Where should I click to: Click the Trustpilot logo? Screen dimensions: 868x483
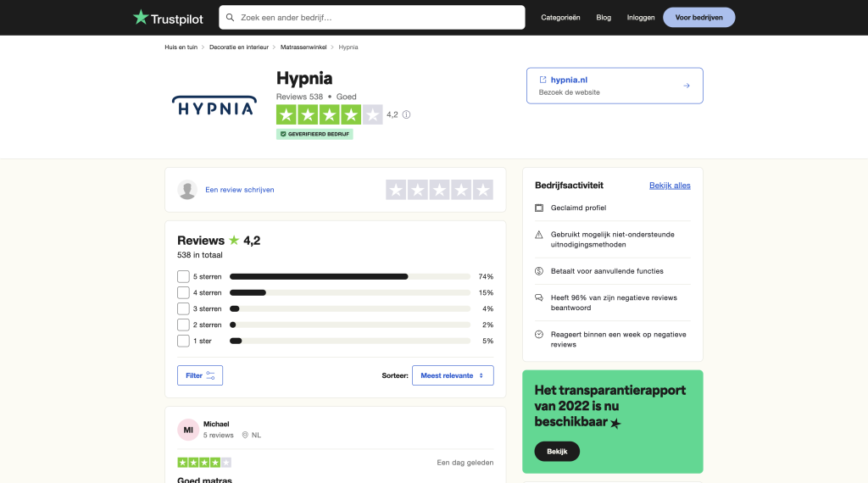point(169,18)
